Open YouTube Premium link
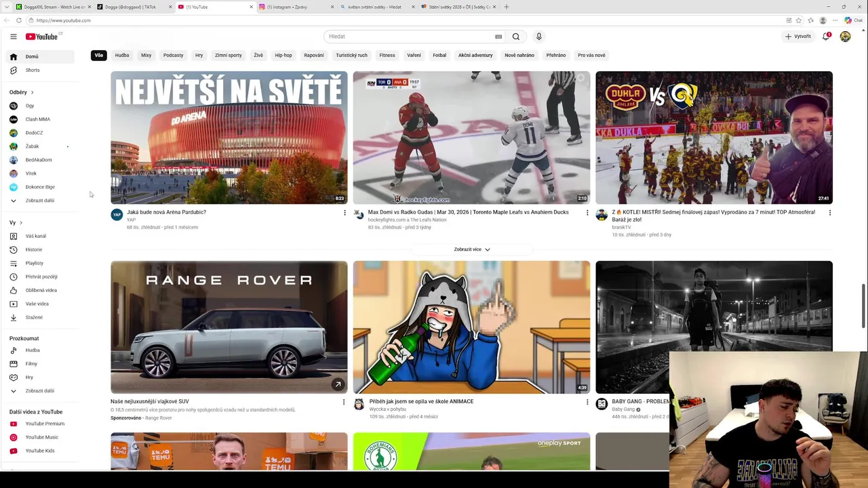Image resolution: width=868 pixels, height=488 pixels. [39, 424]
